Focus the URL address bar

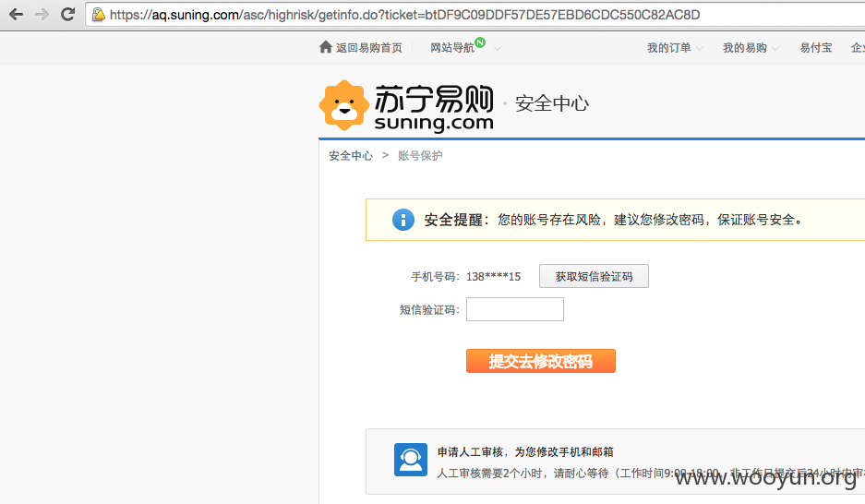tap(475, 15)
